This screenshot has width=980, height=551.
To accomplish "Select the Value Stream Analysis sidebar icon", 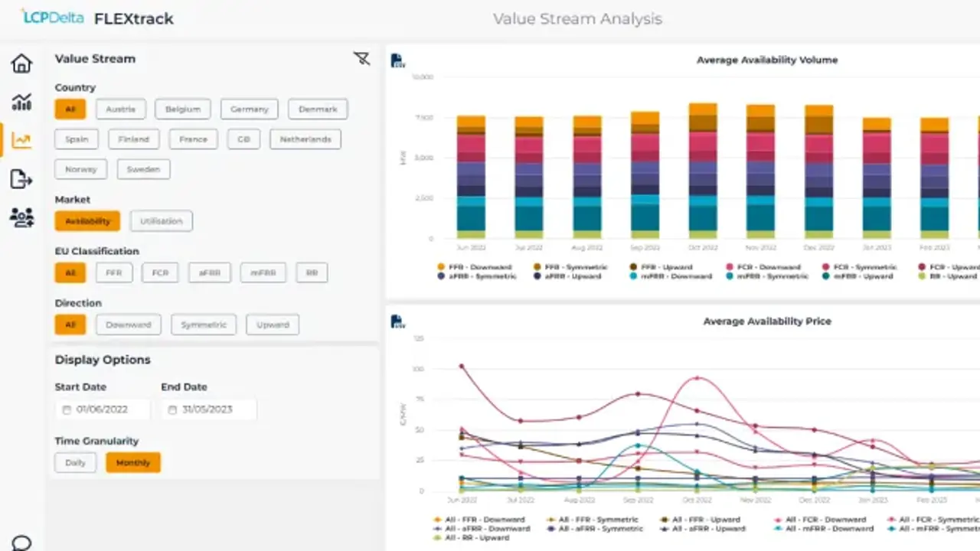I will (21, 140).
